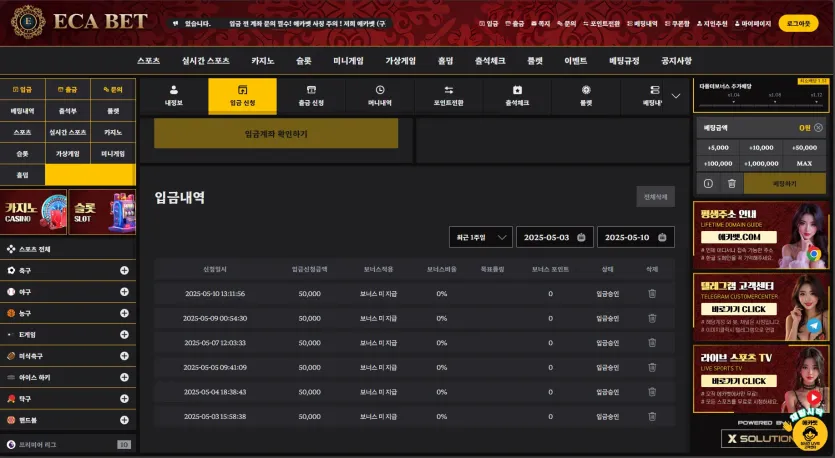
Task: Delete the 2025-05-05 09:41:09 deposit row
Action: [x=652, y=367]
